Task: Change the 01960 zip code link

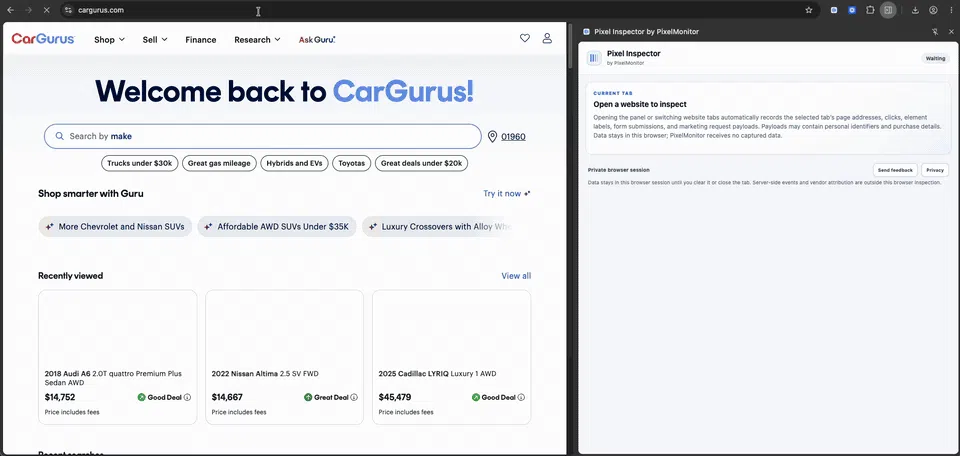Action: [513, 137]
